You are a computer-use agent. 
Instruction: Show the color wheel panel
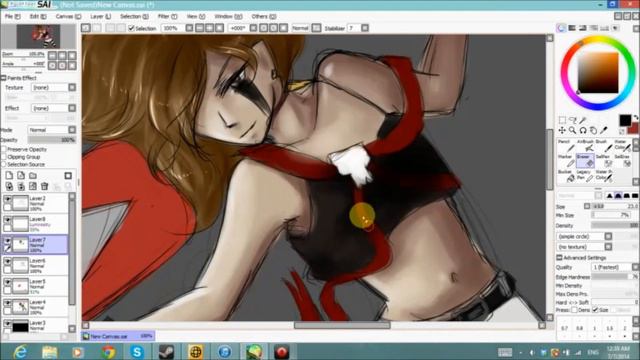coord(562,28)
